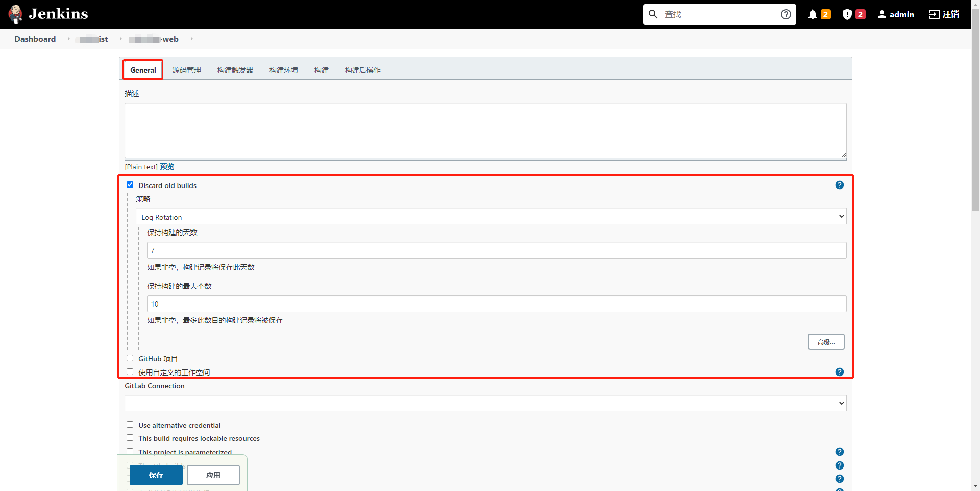Viewport: 980px width, 491px height.
Task: Click the description resize handle bar
Action: 485,159
